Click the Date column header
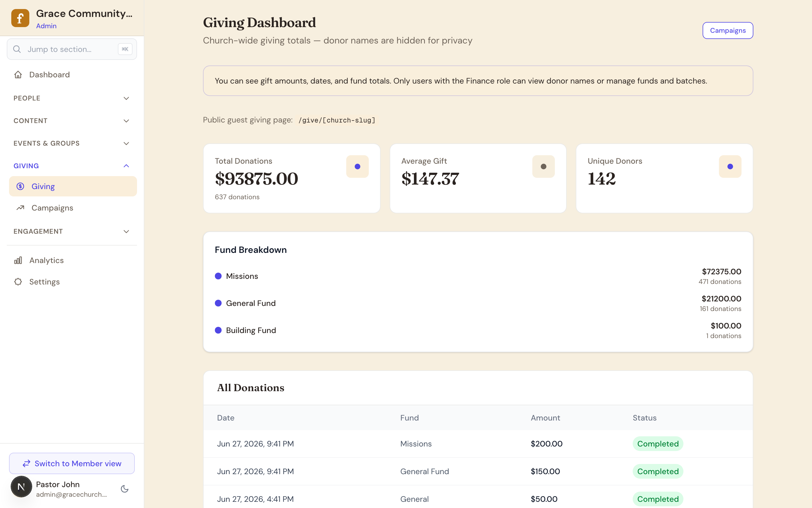Screen dimensions: 812x508 [226, 418]
